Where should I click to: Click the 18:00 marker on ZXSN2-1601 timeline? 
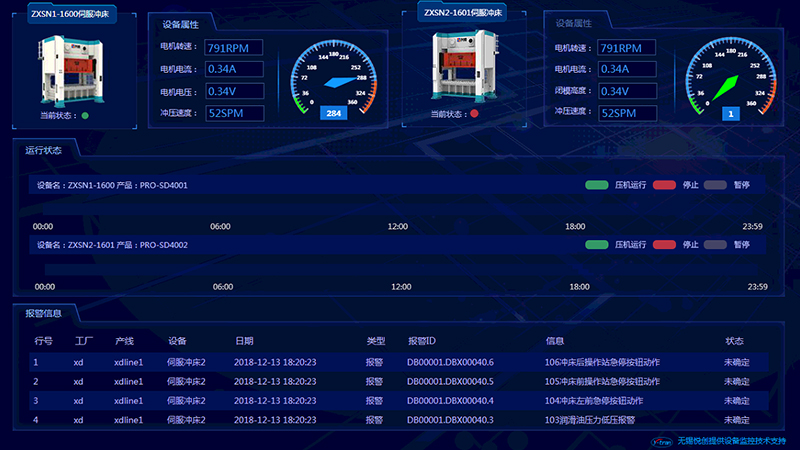[x=579, y=287]
